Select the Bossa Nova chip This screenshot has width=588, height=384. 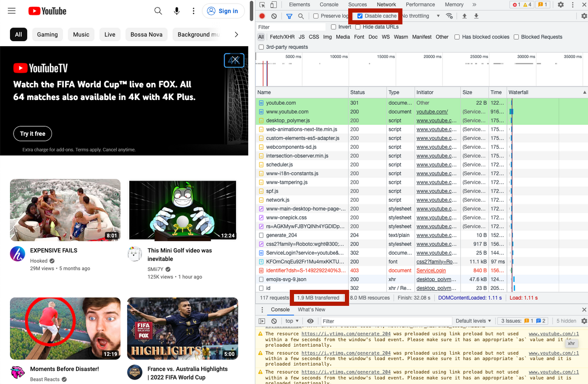(x=147, y=34)
